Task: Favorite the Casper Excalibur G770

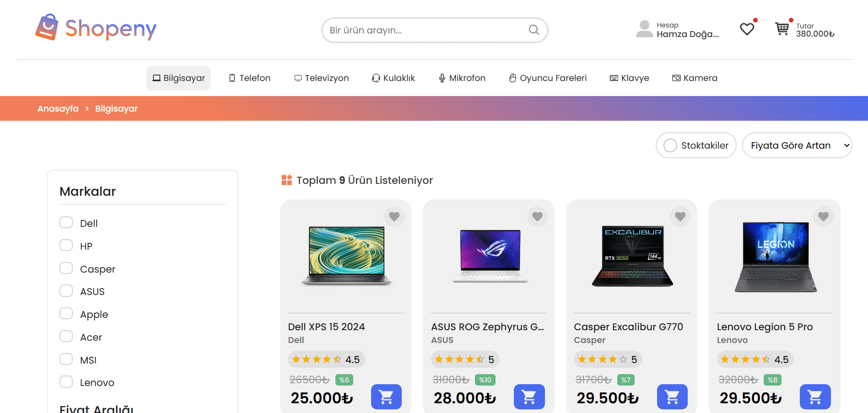Action: tap(680, 216)
